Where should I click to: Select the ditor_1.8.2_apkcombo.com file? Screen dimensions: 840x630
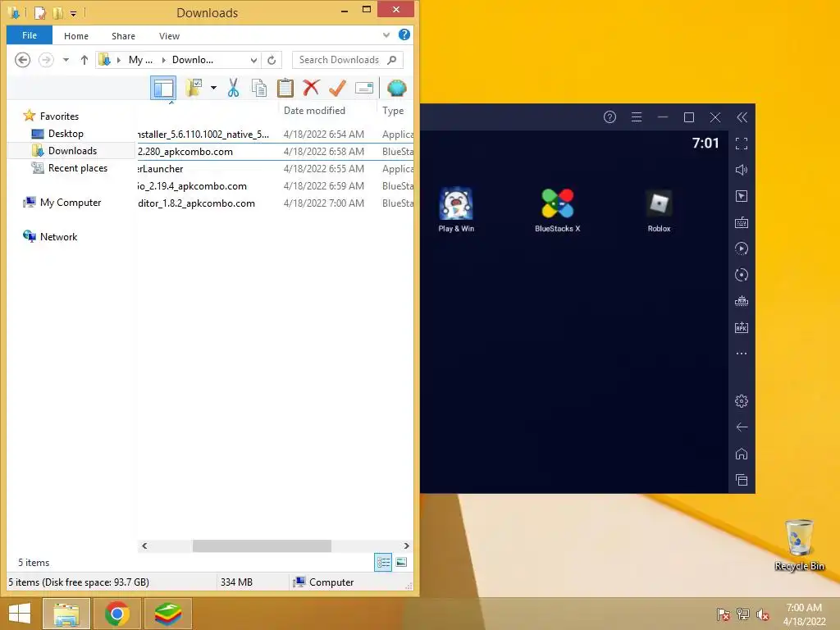click(x=276, y=203)
